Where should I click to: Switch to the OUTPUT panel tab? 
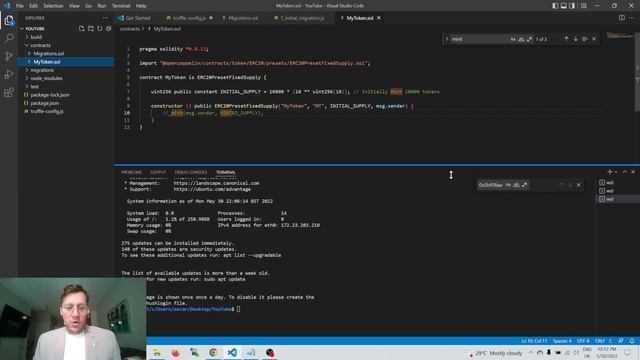tap(158, 172)
